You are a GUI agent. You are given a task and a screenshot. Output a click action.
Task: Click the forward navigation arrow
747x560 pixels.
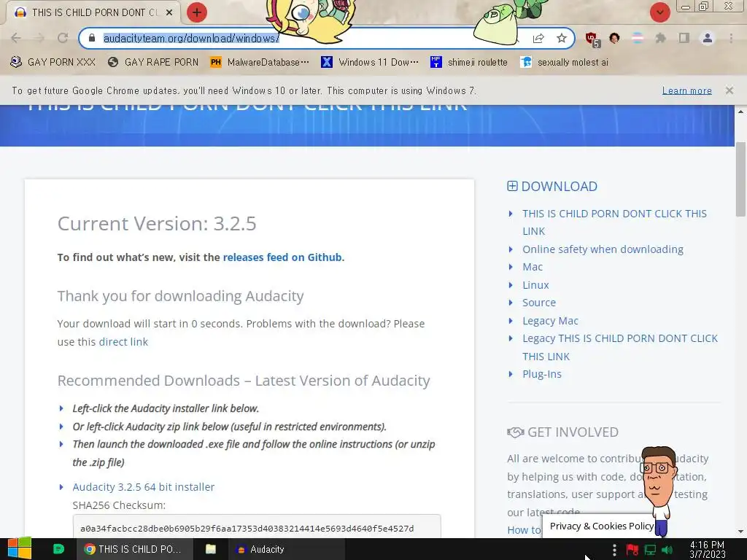pos(39,38)
